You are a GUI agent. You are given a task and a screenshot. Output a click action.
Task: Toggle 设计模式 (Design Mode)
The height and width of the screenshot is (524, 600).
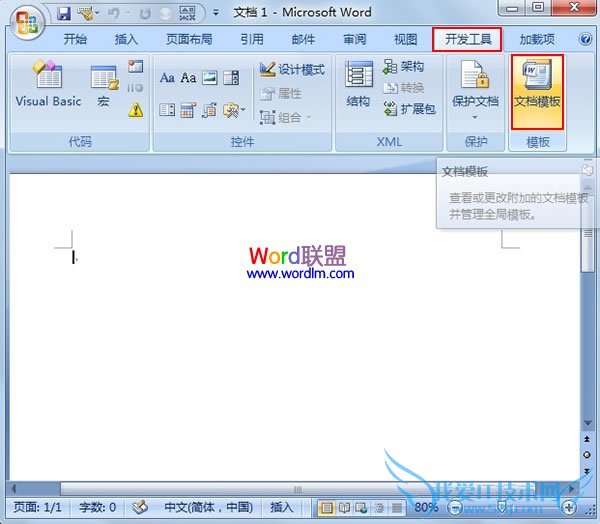[292, 69]
